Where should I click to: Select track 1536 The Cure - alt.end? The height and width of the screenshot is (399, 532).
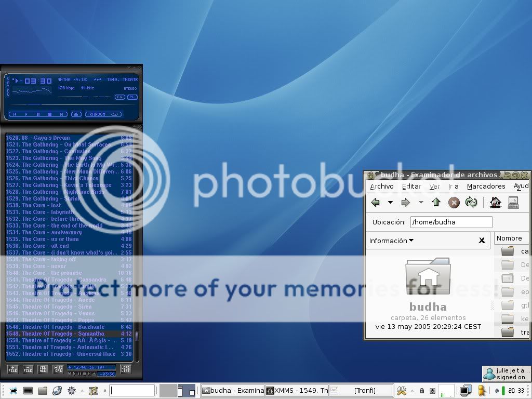pos(69,246)
